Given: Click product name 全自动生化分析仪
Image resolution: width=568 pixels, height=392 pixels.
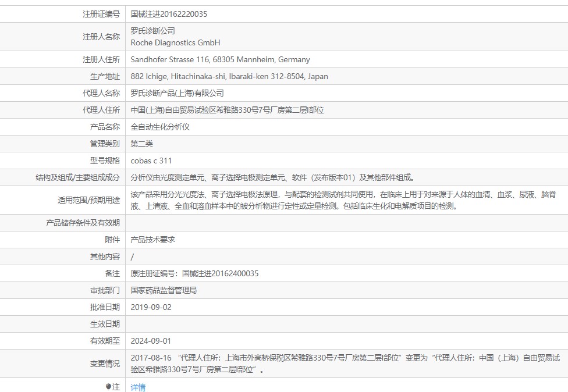Looking at the screenshot, I should coord(160,127).
